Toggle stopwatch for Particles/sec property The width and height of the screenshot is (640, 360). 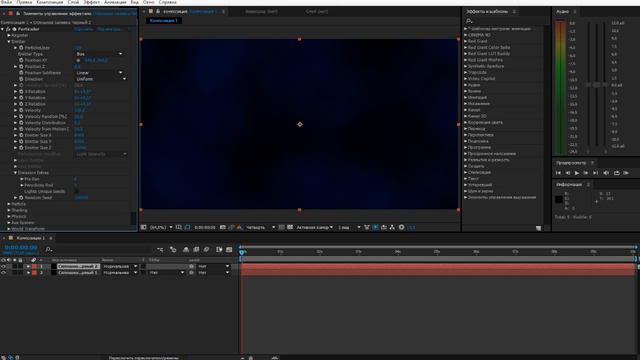click(x=21, y=48)
